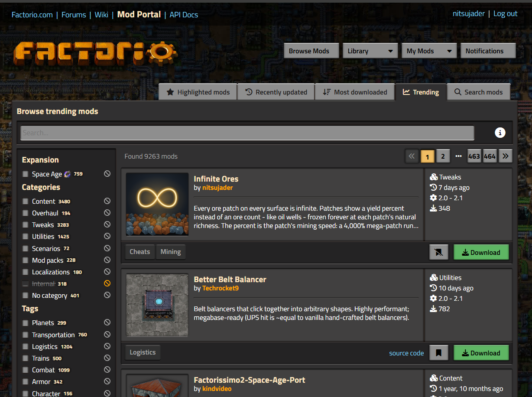Image resolution: width=532 pixels, height=397 pixels.
Task: Open the Forums link
Action: point(74,15)
